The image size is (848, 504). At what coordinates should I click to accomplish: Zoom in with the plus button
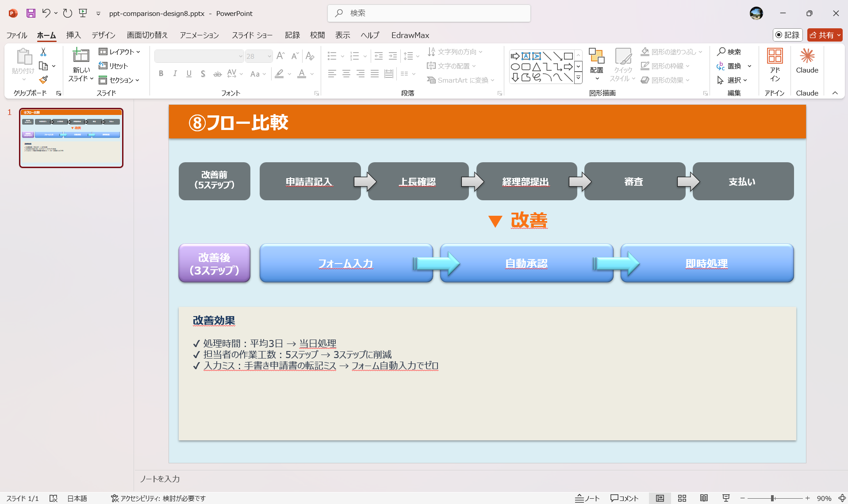pos(807,498)
